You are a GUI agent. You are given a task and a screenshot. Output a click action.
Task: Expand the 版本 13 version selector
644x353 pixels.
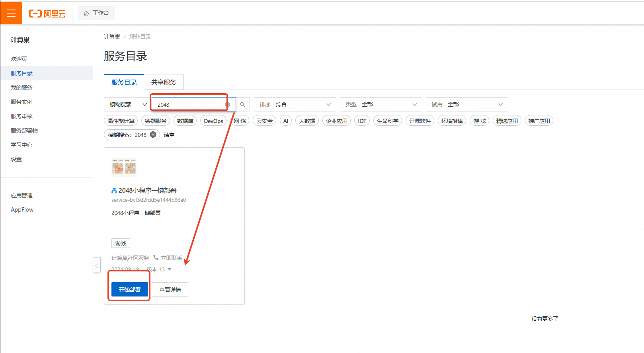click(x=159, y=269)
